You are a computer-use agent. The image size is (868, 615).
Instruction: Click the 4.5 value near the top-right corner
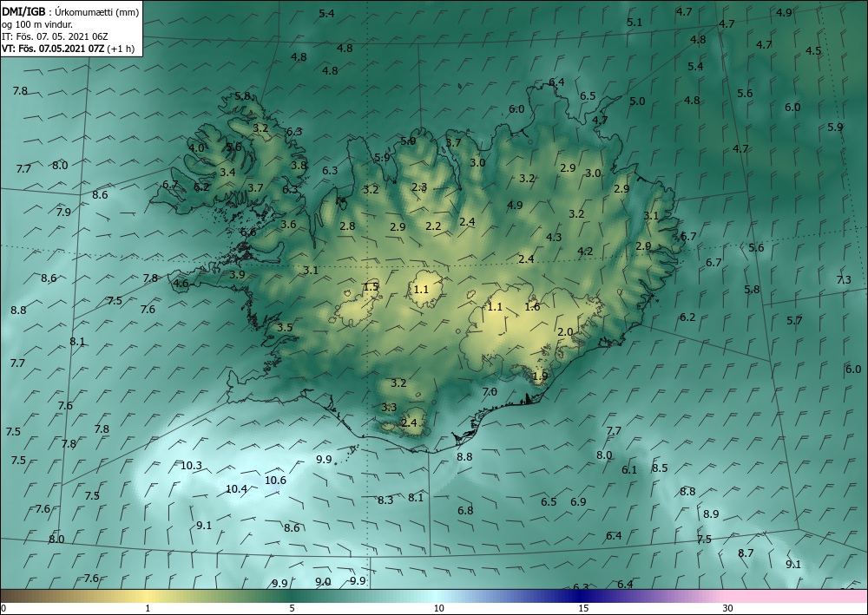813,51
